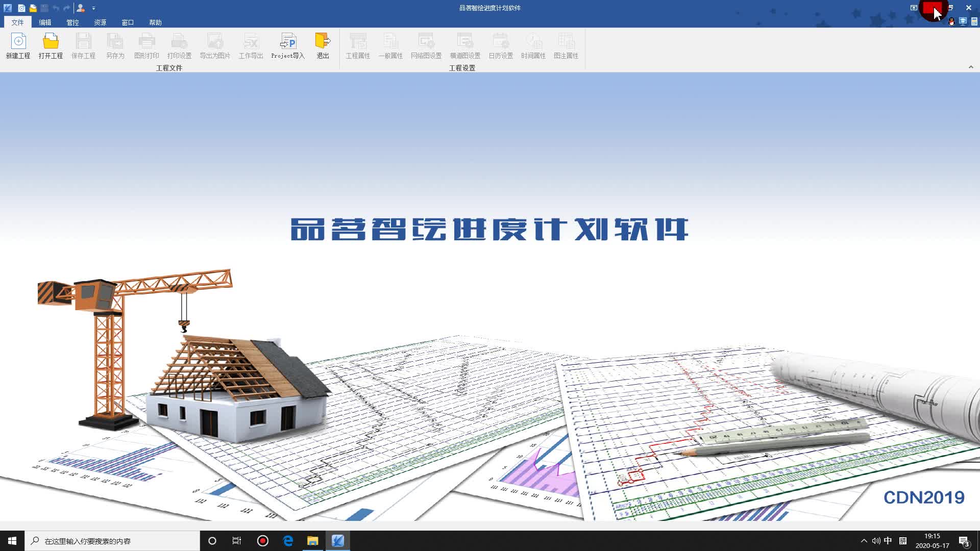Open File Explorer from the taskbar
Viewport: 980px width, 551px height.
pyautogui.click(x=312, y=541)
